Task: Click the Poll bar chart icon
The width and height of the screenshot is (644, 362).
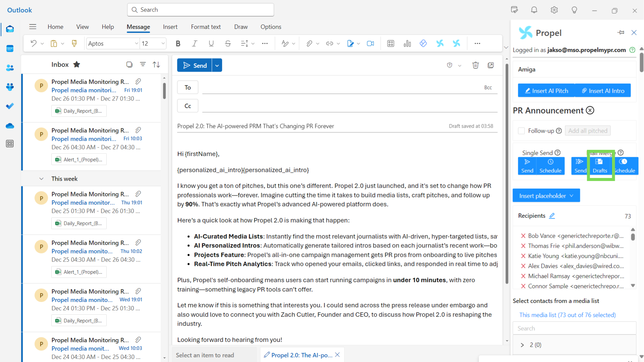Action: click(407, 43)
